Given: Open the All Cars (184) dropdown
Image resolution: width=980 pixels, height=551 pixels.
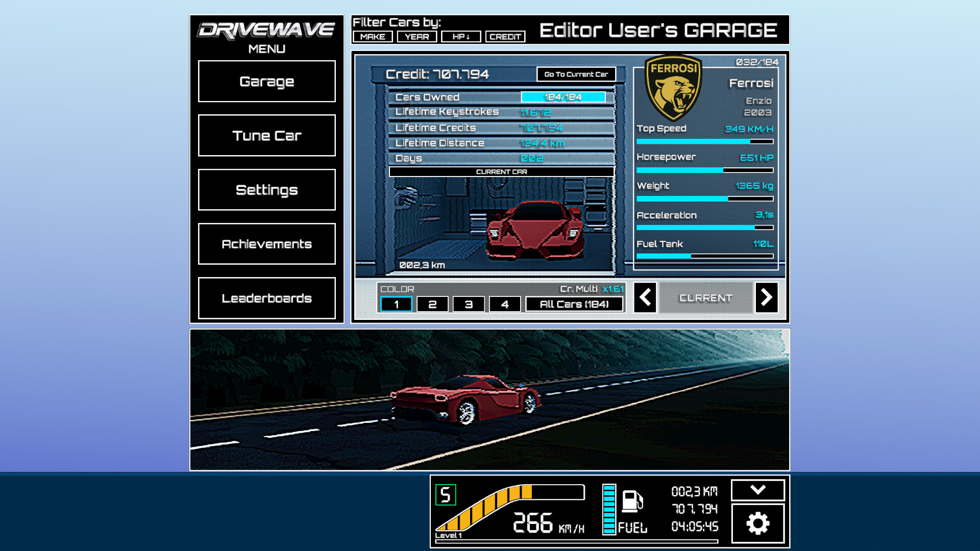Looking at the screenshot, I should tap(574, 304).
